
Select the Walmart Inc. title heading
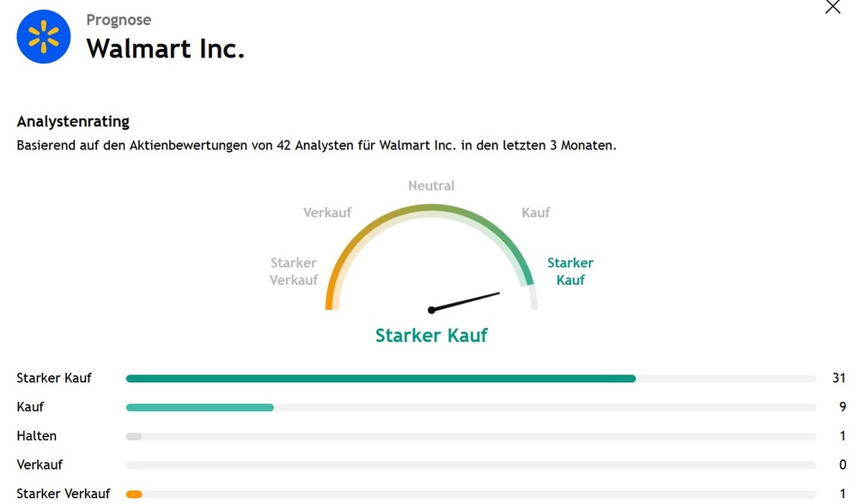pos(166,49)
